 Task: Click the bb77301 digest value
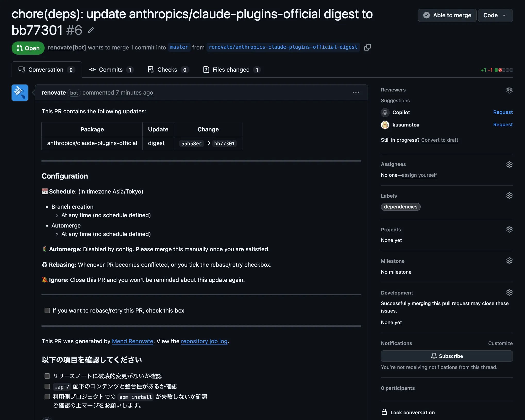[x=224, y=144]
